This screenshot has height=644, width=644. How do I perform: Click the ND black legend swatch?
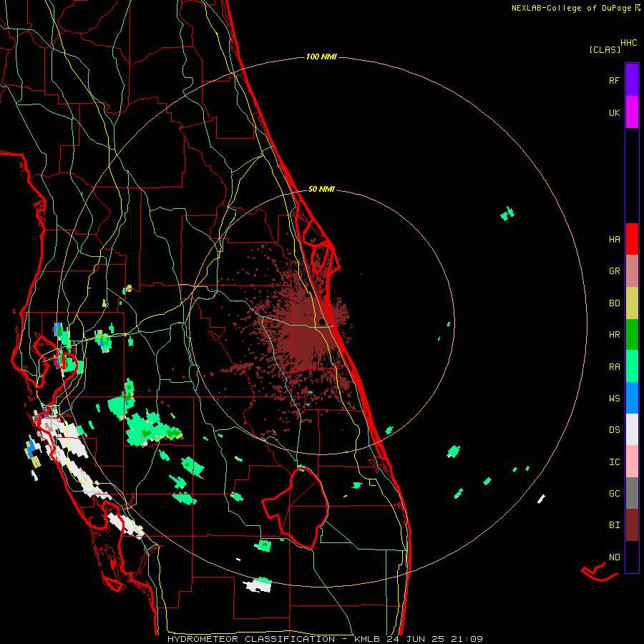pyautogui.click(x=632, y=557)
